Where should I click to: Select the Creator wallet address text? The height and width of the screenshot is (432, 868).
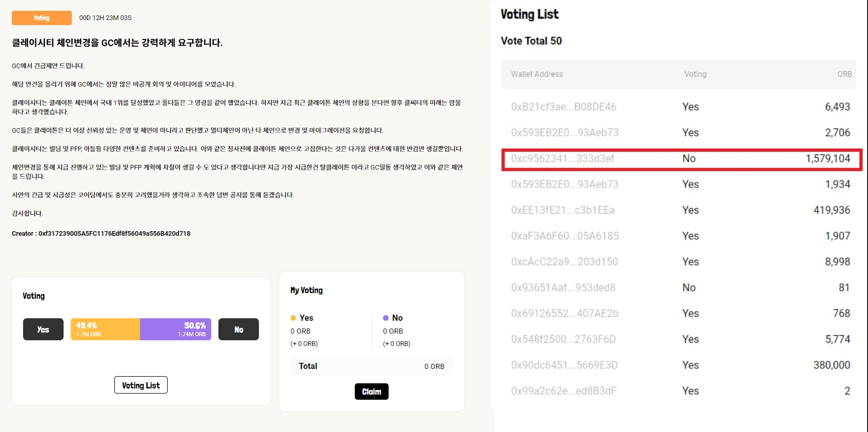pos(114,234)
